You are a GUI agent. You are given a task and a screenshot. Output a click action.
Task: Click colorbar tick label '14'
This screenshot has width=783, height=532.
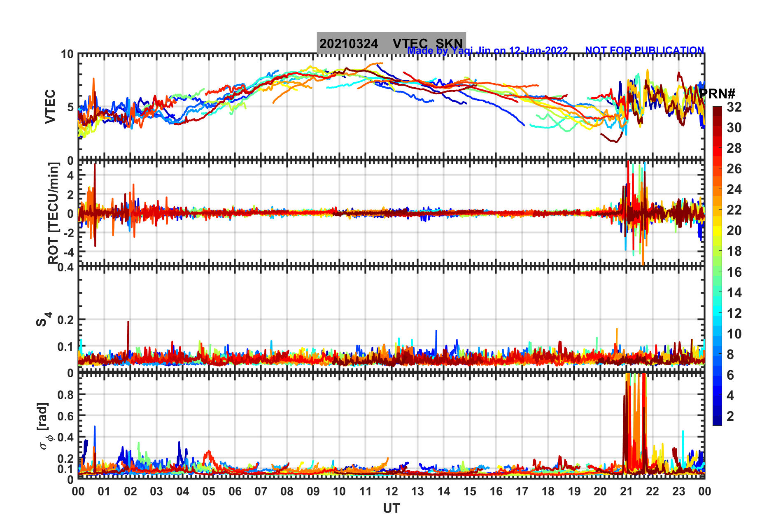tap(734, 293)
